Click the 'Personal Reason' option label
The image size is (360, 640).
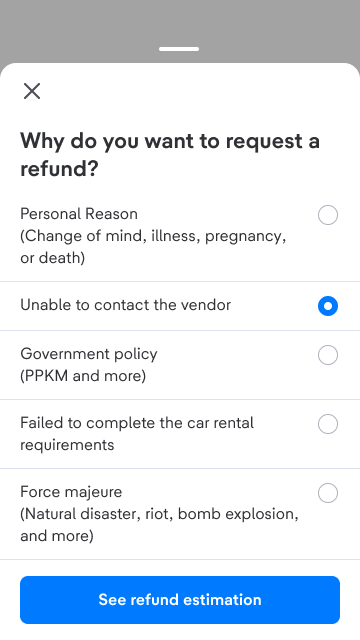79,214
